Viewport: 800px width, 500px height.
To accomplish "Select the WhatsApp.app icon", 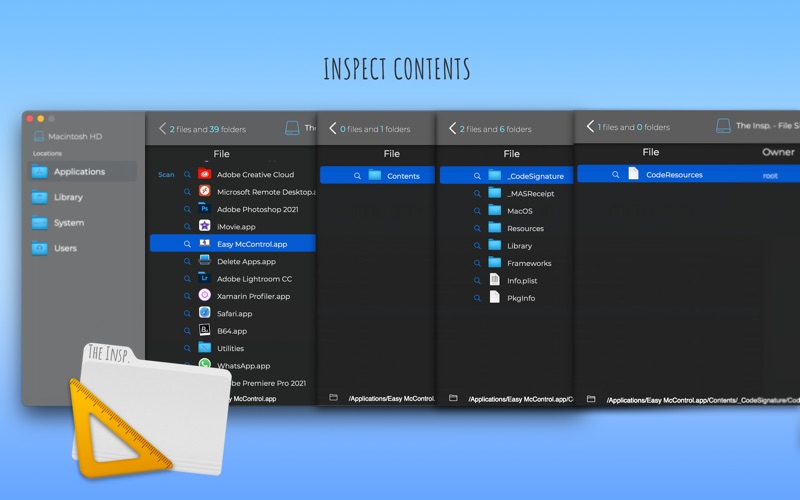I will pyautogui.click(x=205, y=364).
